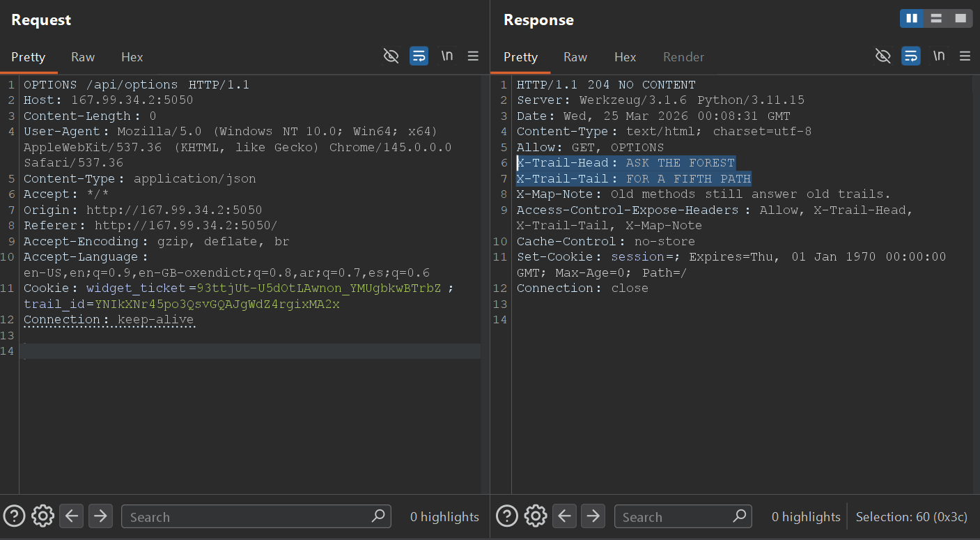
Task: Click the X-Trail-Head response header
Action: (x=625, y=163)
